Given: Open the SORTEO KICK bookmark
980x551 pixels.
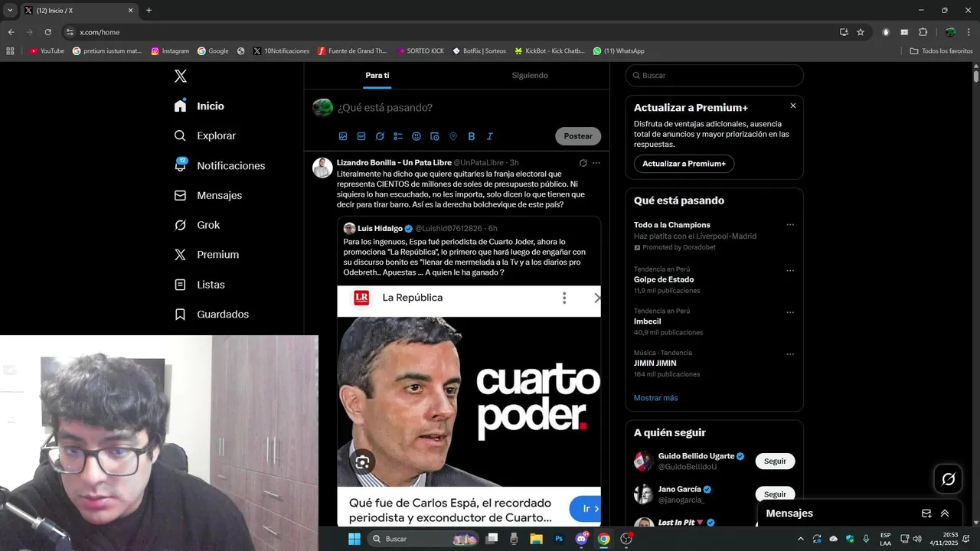Looking at the screenshot, I should 420,51.
